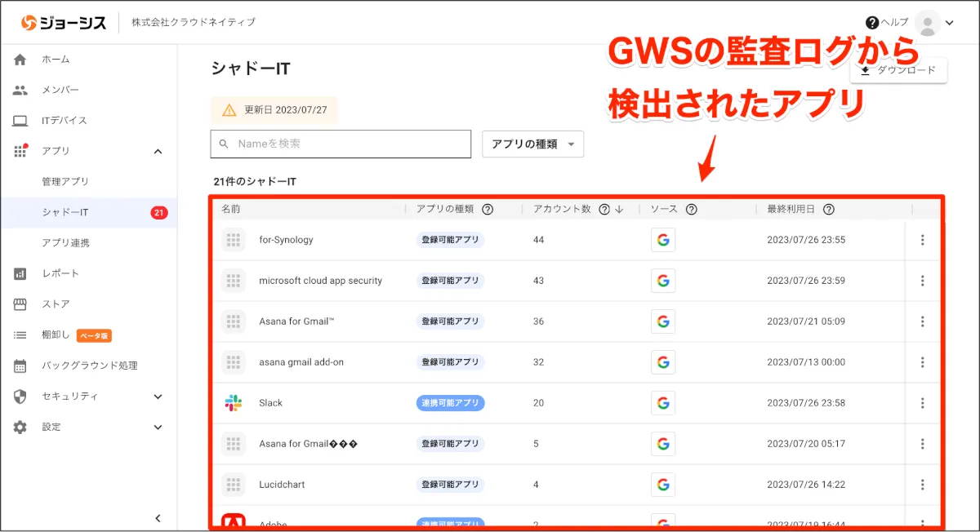
Task: Click the ベータ版 badge
Action: (x=94, y=335)
